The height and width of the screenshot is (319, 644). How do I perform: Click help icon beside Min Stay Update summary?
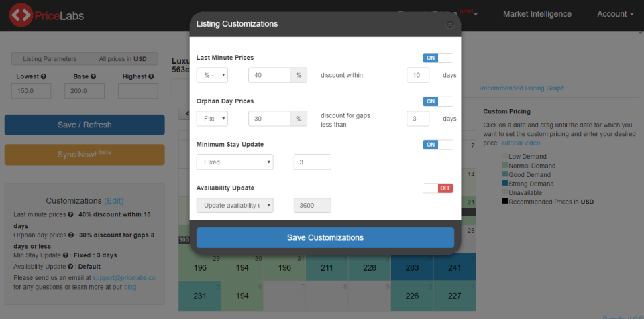click(66, 256)
